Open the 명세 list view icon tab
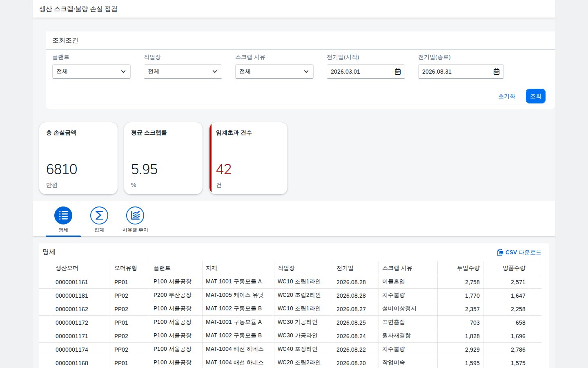This screenshot has width=588, height=368. pos(63,220)
